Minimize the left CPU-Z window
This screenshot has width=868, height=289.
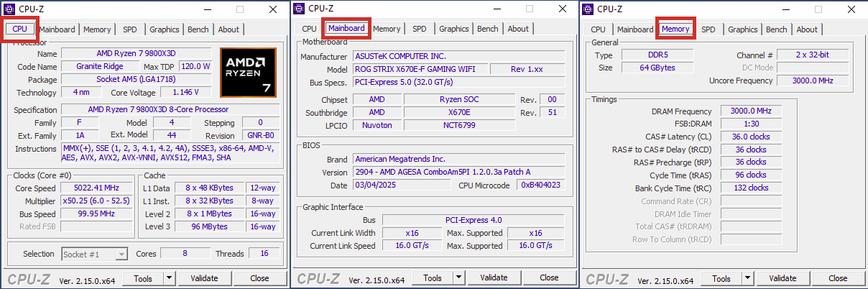(207, 9)
